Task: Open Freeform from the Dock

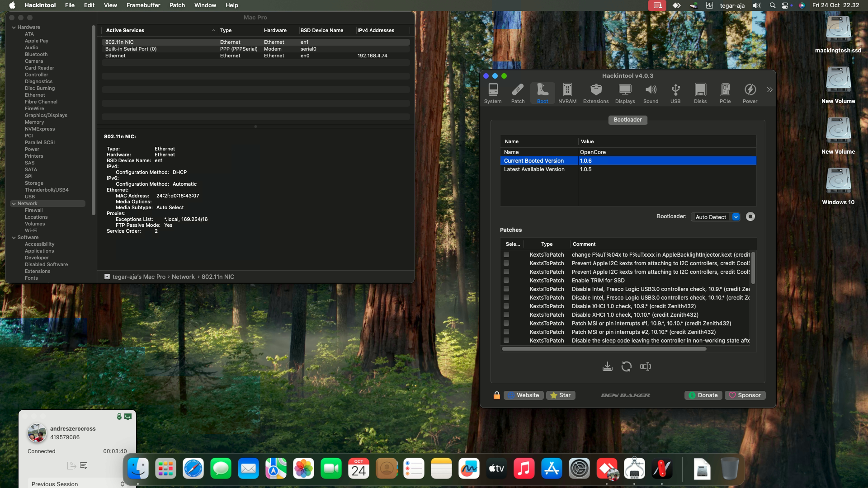Action: [x=469, y=469]
